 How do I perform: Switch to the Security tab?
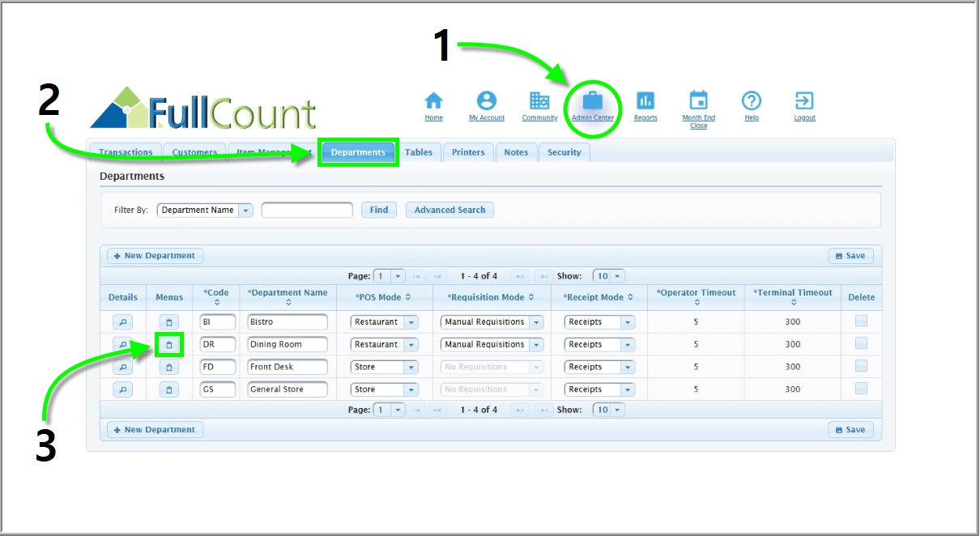[x=565, y=152]
